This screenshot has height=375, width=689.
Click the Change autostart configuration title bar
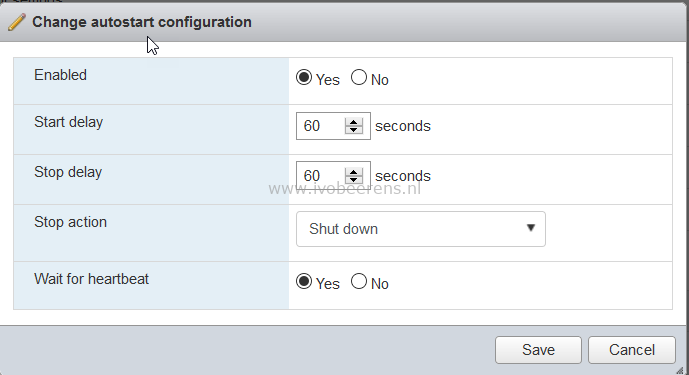(344, 22)
